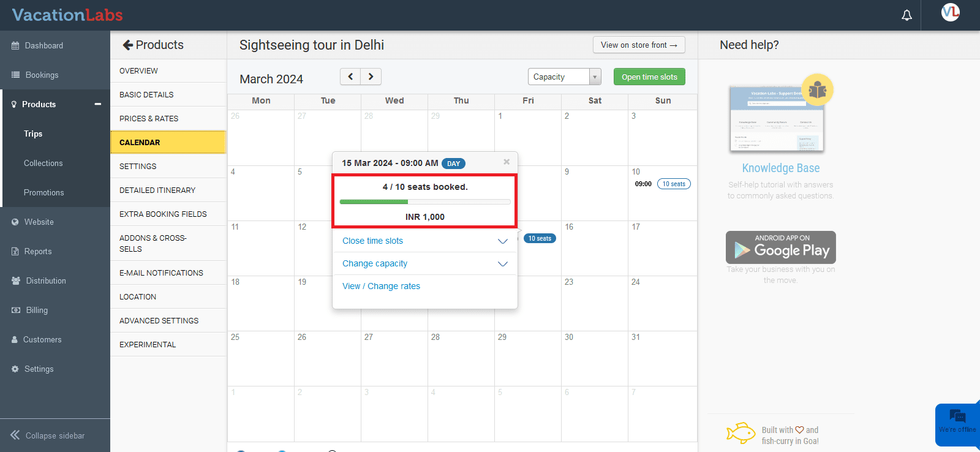Viewport: 980px width, 452px height.
Task: Open the Prices & Rates tab
Action: [149, 119]
